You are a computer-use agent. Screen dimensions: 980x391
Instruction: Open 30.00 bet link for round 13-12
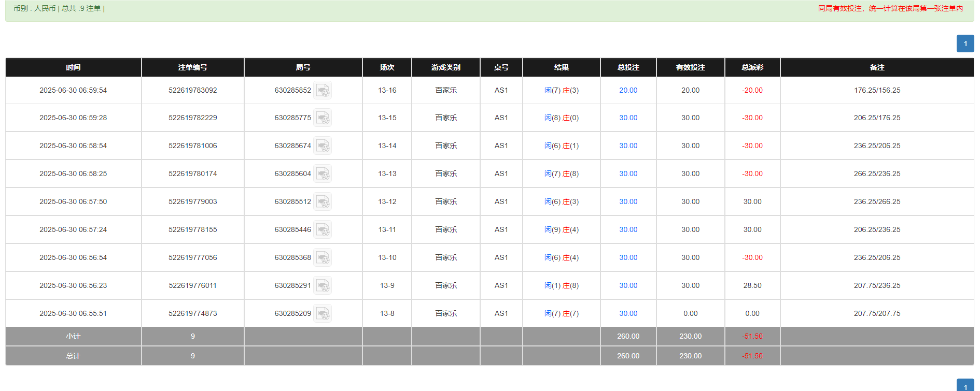(628, 201)
